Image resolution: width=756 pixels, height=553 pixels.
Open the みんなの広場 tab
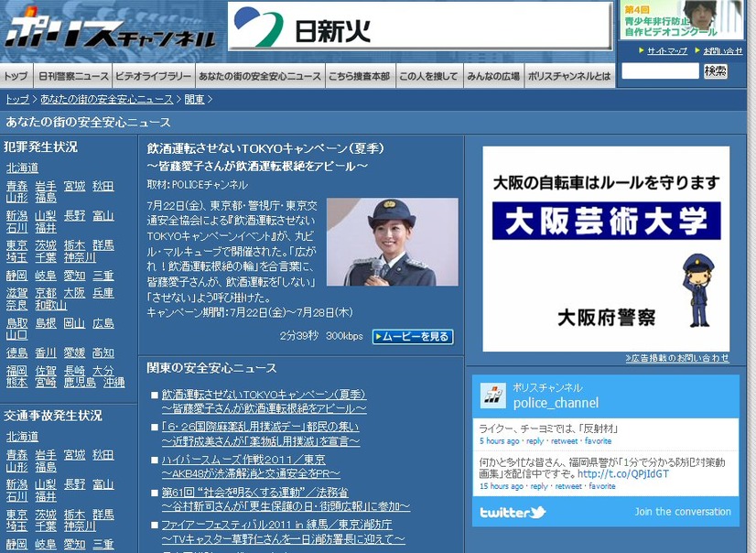click(493, 76)
